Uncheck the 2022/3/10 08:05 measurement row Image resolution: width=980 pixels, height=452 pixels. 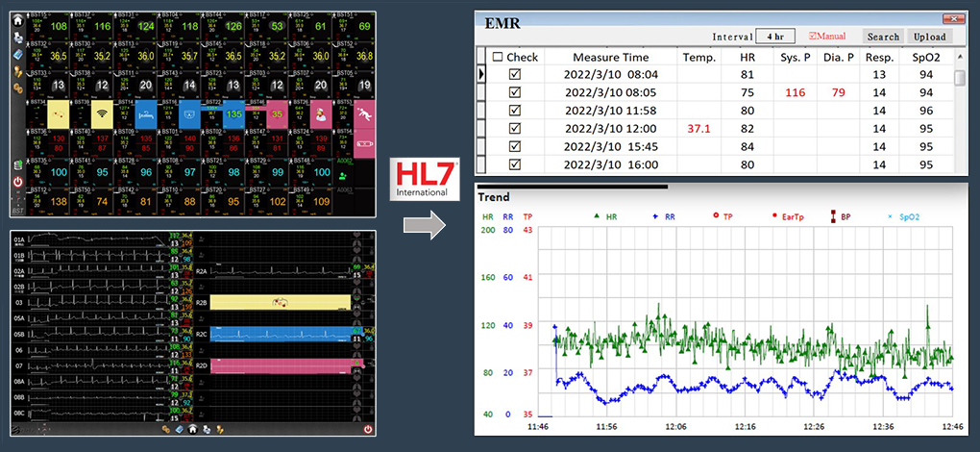pos(515,92)
